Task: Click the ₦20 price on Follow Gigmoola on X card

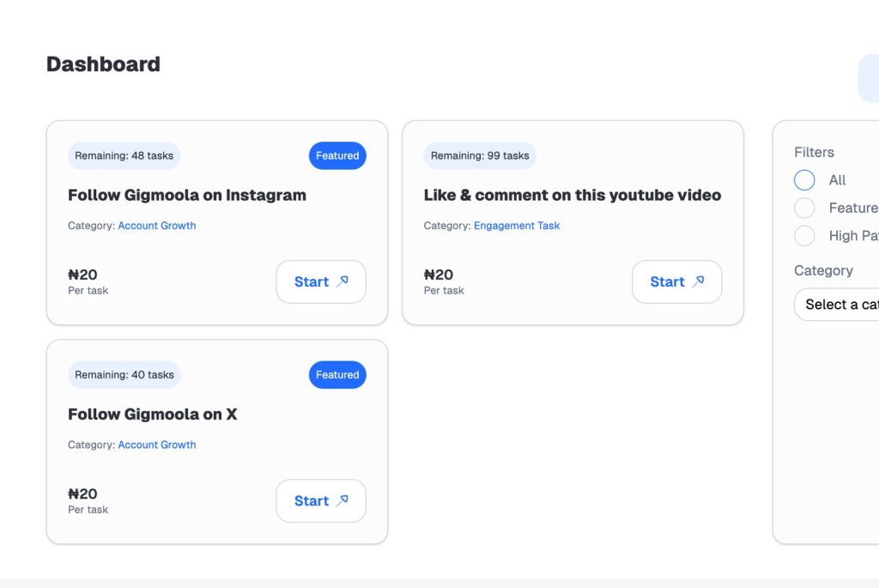Action: (82, 494)
